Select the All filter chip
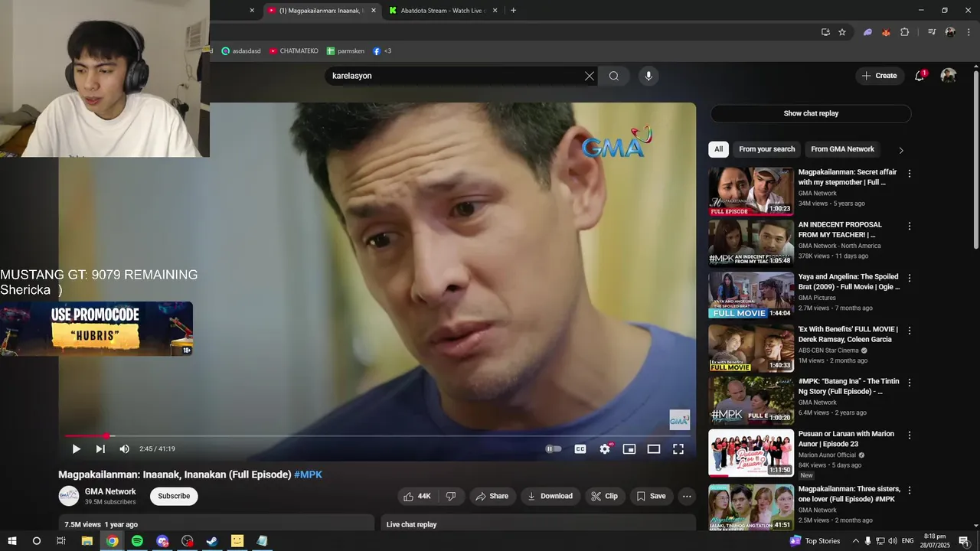Image resolution: width=980 pixels, height=551 pixels. [x=718, y=149]
